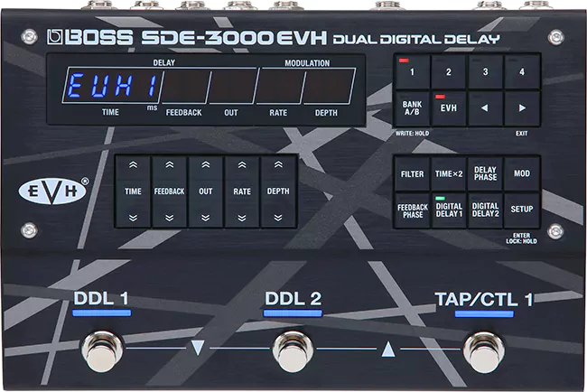Click the DELAY heading above display
The height and width of the screenshot is (392, 587).
(x=164, y=62)
